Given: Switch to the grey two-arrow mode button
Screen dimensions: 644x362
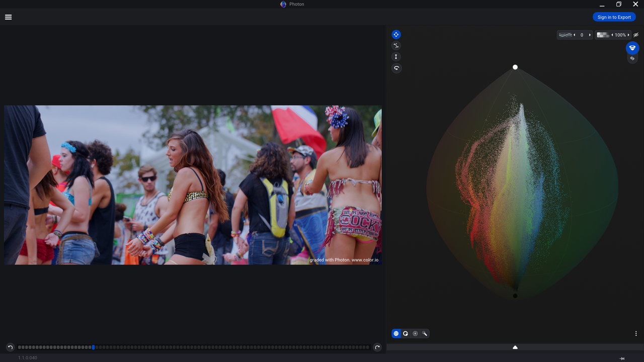Looking at the screenshot, I should coord(632,58).
